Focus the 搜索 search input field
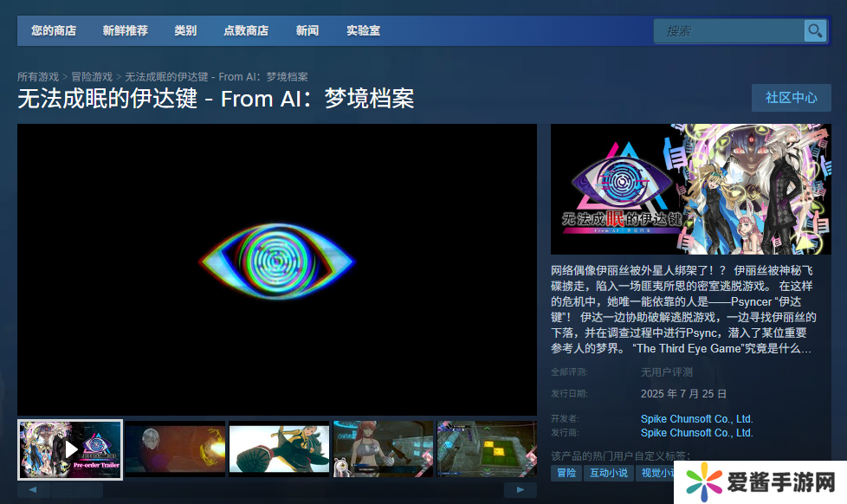This screenshot has width=847, height=504. (727, 31)
